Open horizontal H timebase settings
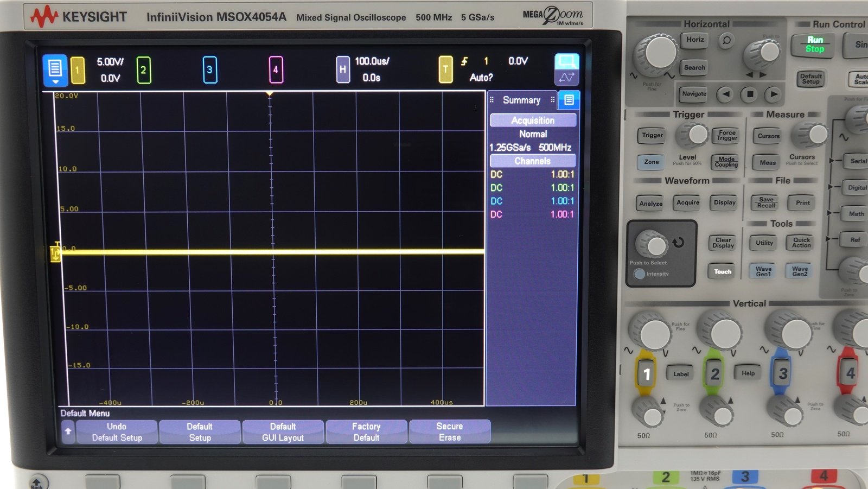The height and width of the screenshot is (489, 868). click(342, 69)
